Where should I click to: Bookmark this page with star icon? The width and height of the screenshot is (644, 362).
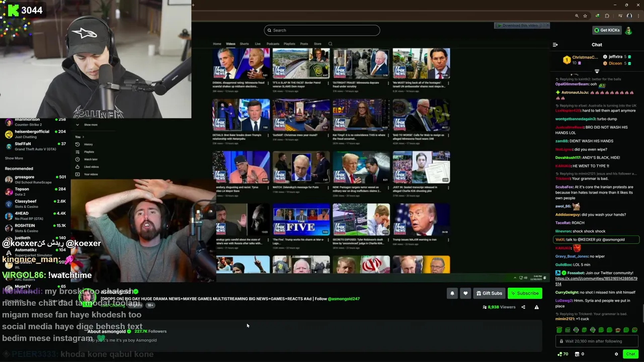tap(585, 16)
